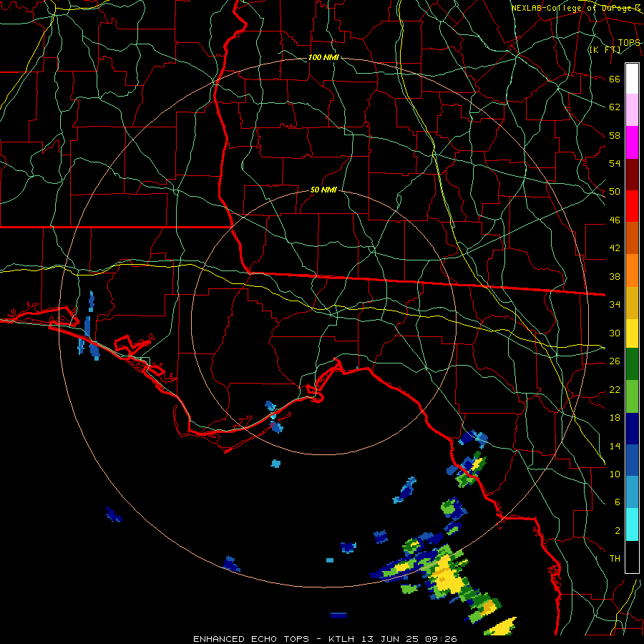Click the 'TOPS' legend title
This screenshot has height=644, width=644.
click(629, 42)
